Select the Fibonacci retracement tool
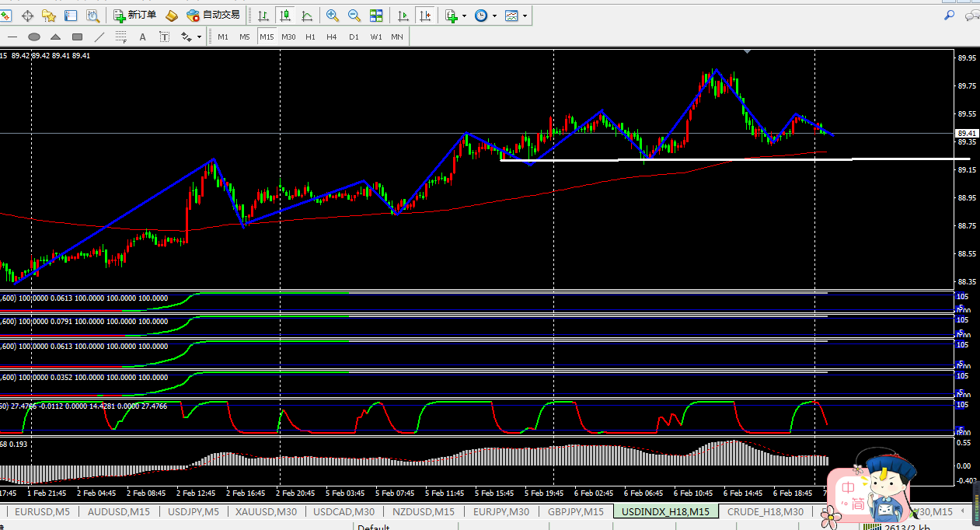 [120, 37]
